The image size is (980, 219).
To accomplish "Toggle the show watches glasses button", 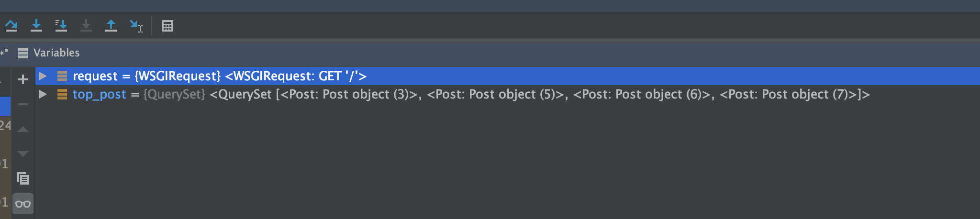I will coord(23,204).
